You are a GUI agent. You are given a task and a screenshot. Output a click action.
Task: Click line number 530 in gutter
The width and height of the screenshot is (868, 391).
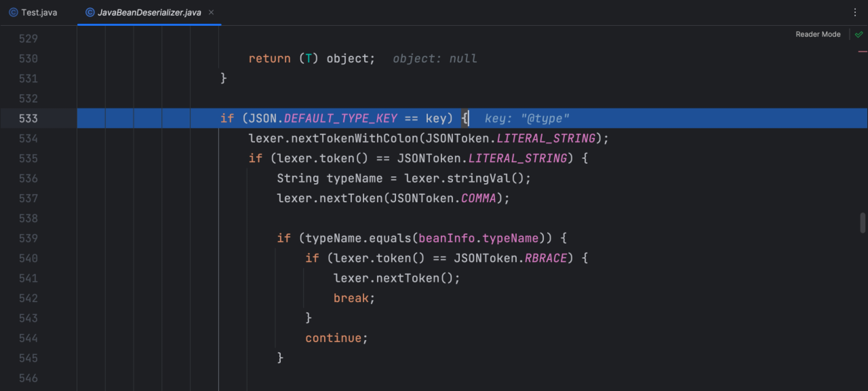tap(28, 59)
